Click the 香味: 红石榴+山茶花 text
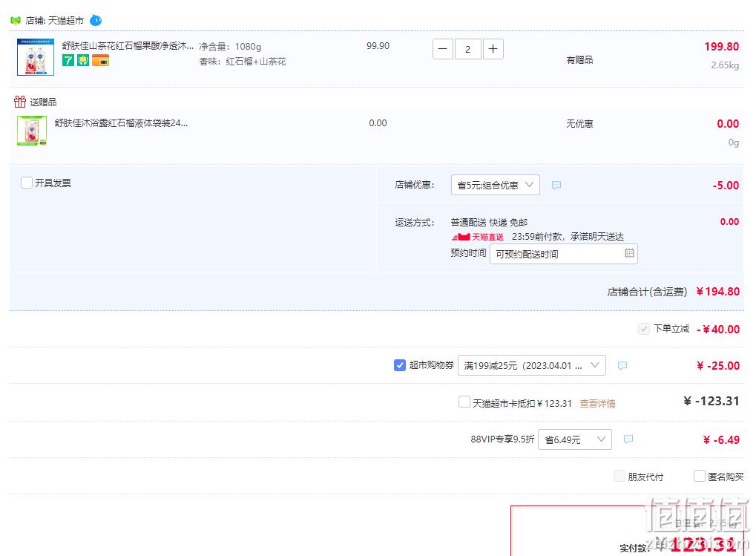This screenshot has height=556, width=756. tap(243, 62)
